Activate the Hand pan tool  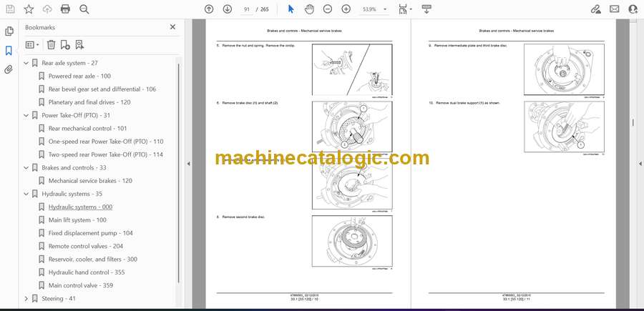click(x=309, y=9)
